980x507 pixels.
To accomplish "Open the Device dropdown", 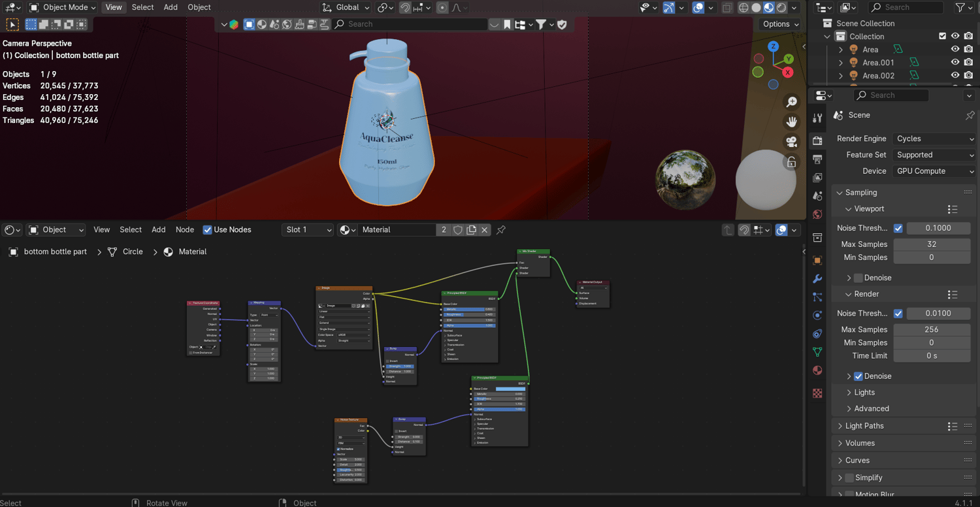I will click(934, 171).
